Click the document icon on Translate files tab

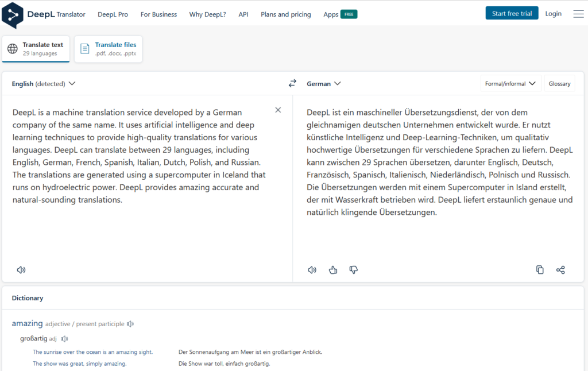pyautogui.click(x=85, y=49)
